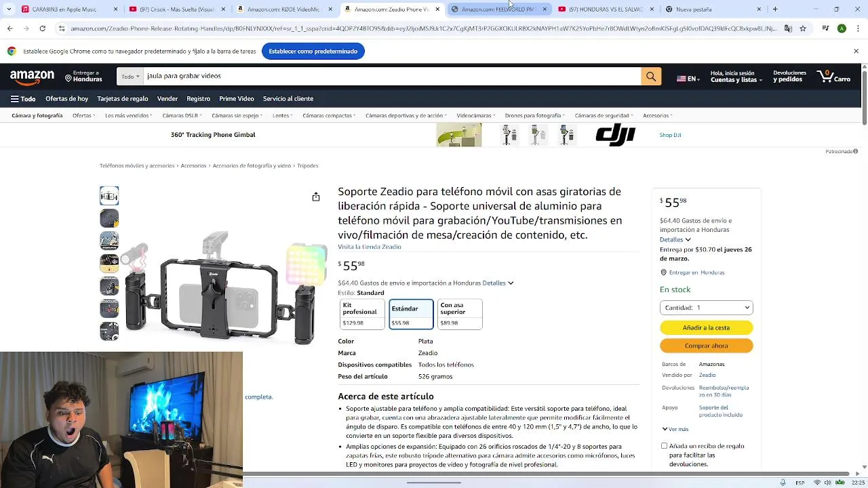Open Ofertas de hoy menu item

(66, 99)
